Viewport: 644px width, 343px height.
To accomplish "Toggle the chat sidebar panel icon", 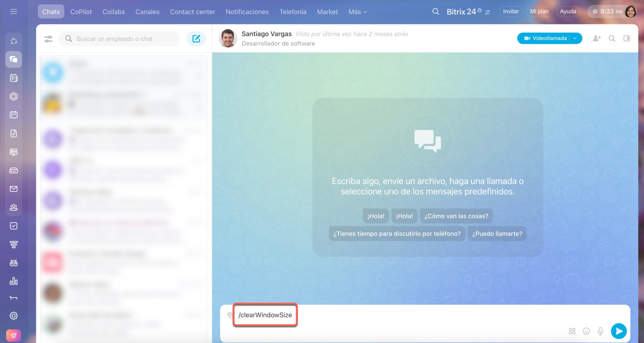I will pyautogui.click(x=627, y=38).
